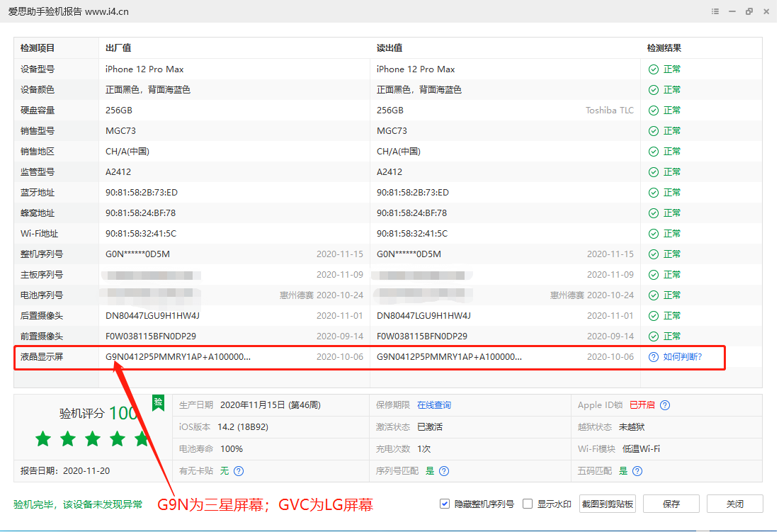This screenshot has width=779, height=532.
Task: Click the 截图到剪贴板 button
Action: tap(607, 504)
